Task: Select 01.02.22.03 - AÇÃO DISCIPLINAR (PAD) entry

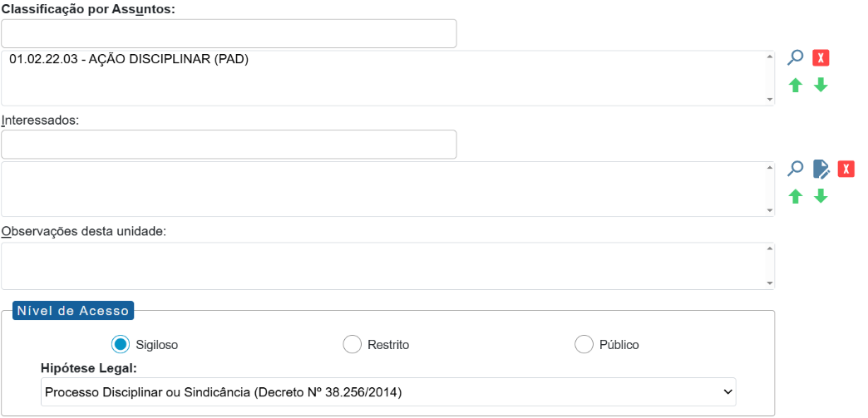Action: tap(129, 59)
